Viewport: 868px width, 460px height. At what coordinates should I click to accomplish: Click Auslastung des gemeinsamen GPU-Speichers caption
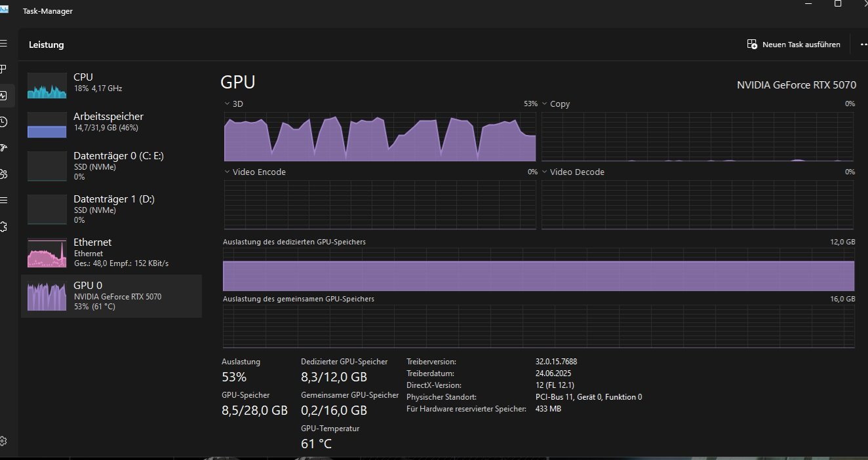tap(298, 299)
